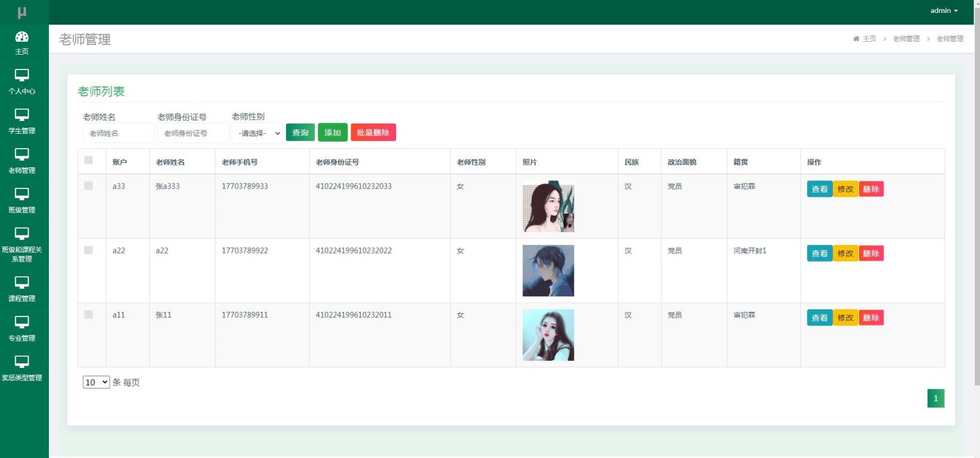Open 专业管理 sidebar icon
This screenshot has height=458, width=980.
(x=22, y=322)
